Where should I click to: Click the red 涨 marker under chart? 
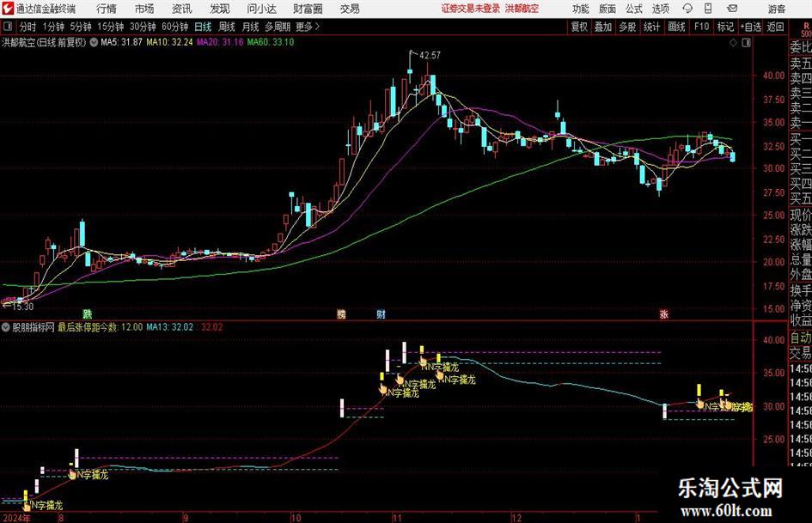point(664,313)
